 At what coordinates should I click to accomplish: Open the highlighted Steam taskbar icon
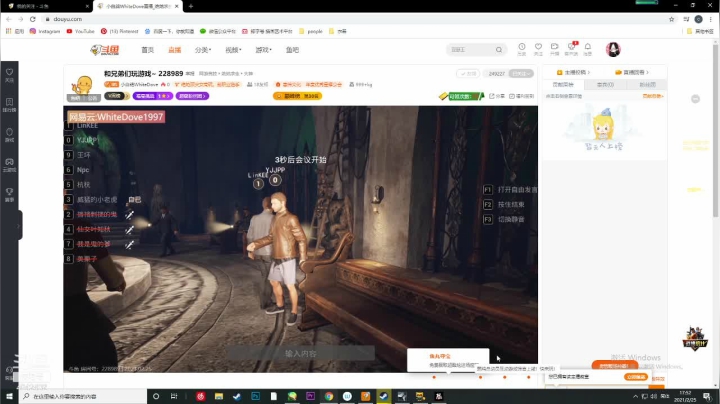click(384, 396)
